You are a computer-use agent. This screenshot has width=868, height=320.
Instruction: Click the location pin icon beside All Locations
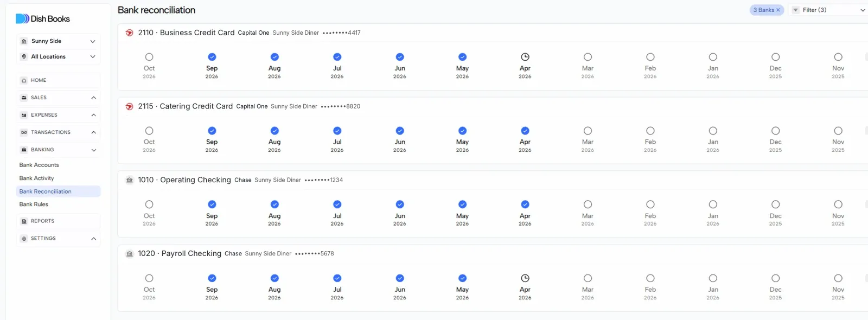pyautogui.click(x=24, y=56)
